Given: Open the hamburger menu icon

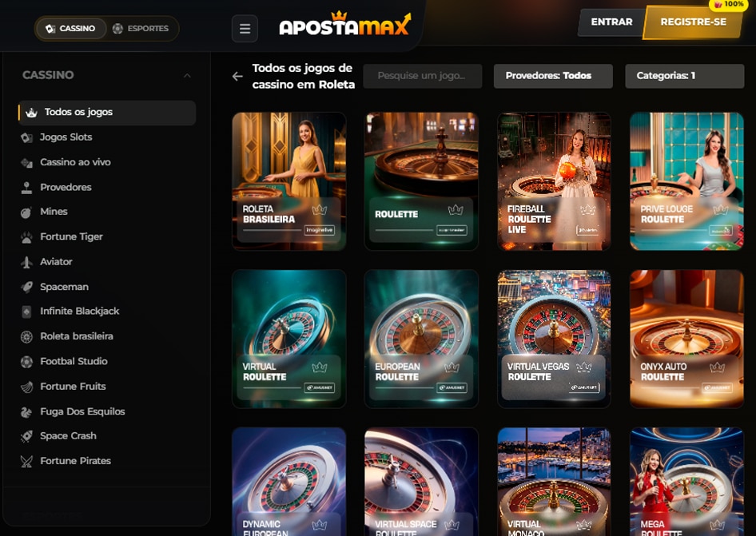Looking at the screenshot, I should (x=245, y=29).
